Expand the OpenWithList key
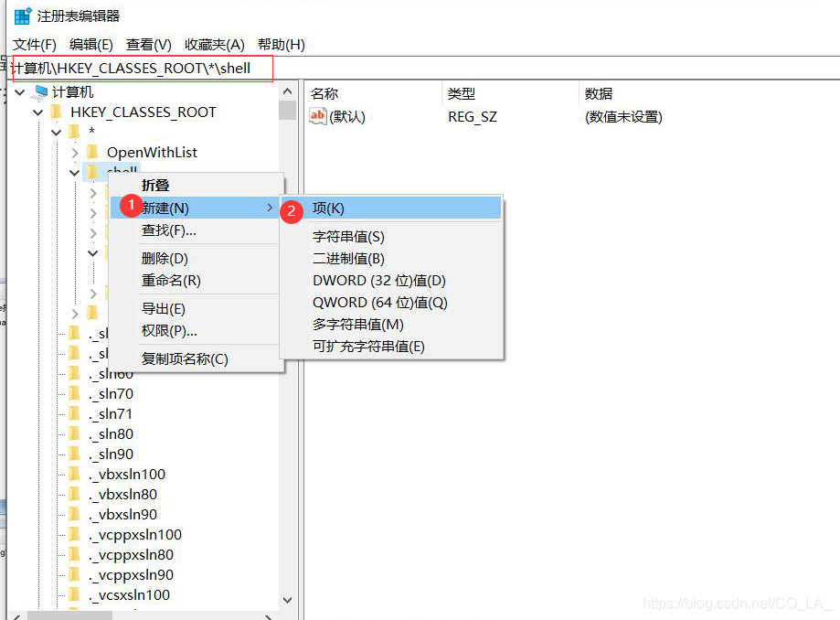 point(75,153)
